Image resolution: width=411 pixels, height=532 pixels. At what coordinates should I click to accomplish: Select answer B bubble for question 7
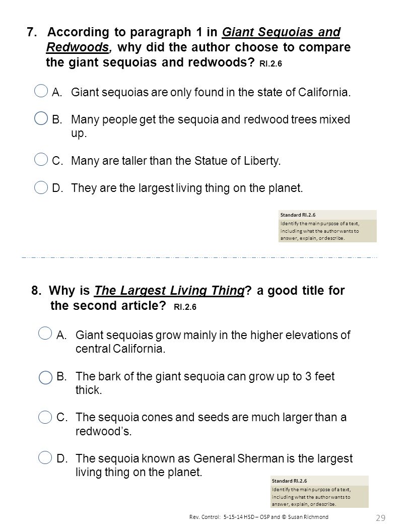click(x=41, y=118)
